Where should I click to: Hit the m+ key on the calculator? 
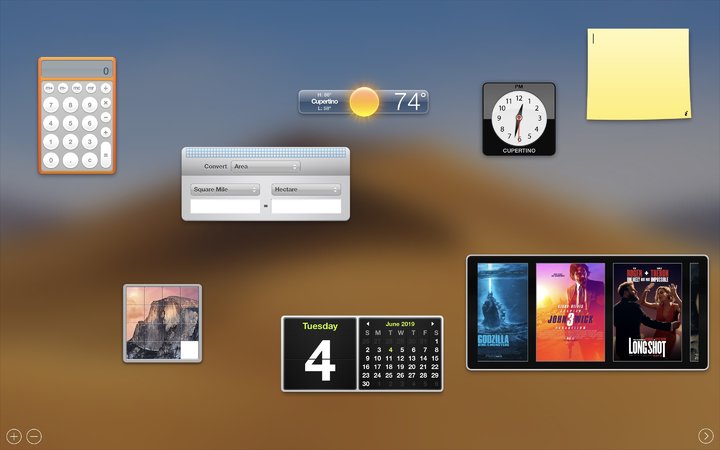point(49,88)
